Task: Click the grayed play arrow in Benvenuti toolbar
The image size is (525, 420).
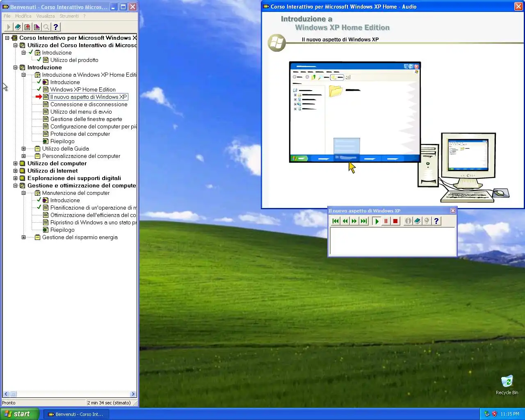Action: coord(8,27)
